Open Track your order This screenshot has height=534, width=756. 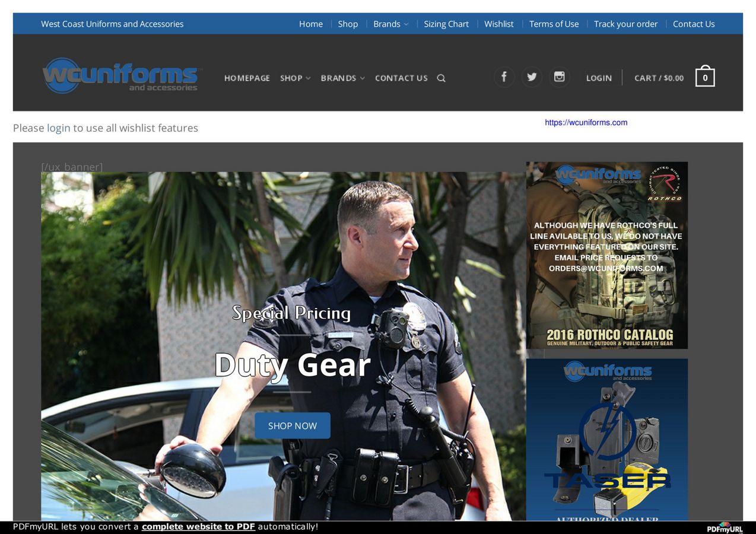626,24
